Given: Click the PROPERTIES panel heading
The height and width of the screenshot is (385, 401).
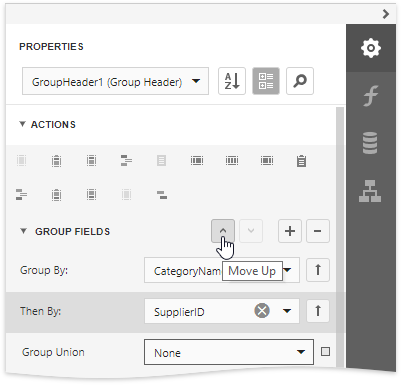Looking at the screenshot, I should [x=51, y=47].
